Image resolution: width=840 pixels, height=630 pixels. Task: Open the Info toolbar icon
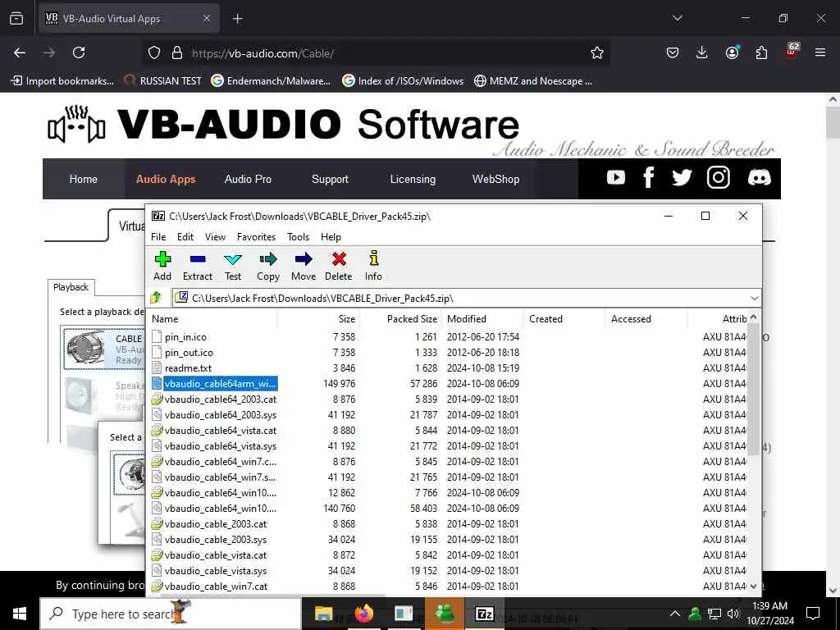pos(373,267)
